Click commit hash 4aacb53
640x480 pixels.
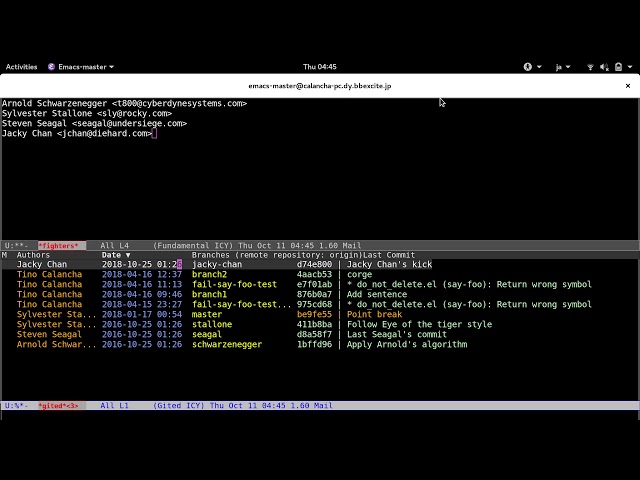[314, 274]
